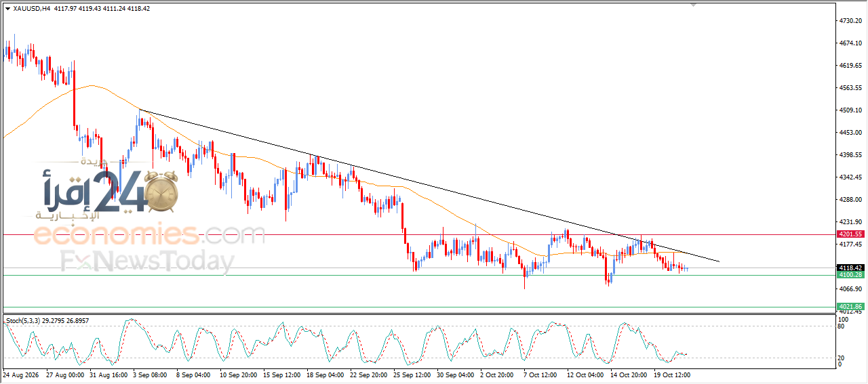The width and height of the screenshot is (868, 384).
Task: Click the 20 level on Stochastic scale
Action: coord(842,358)
